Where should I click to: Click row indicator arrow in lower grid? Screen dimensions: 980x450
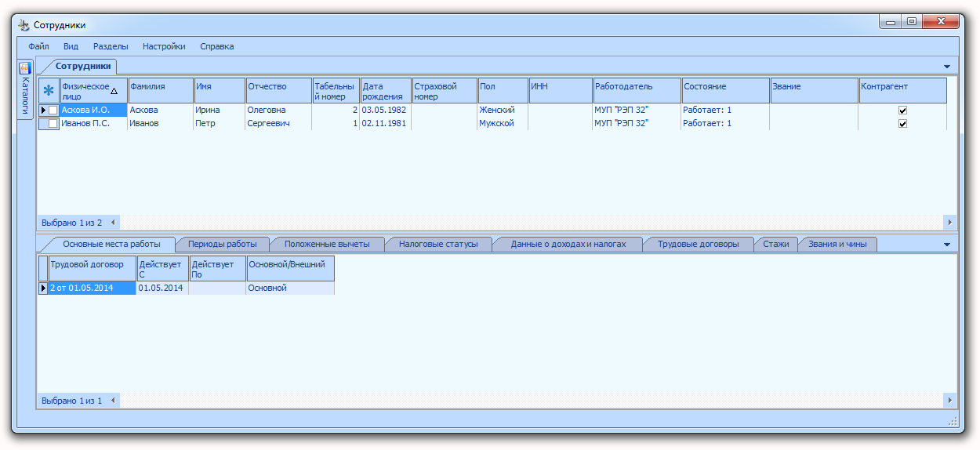coord(43,289)
